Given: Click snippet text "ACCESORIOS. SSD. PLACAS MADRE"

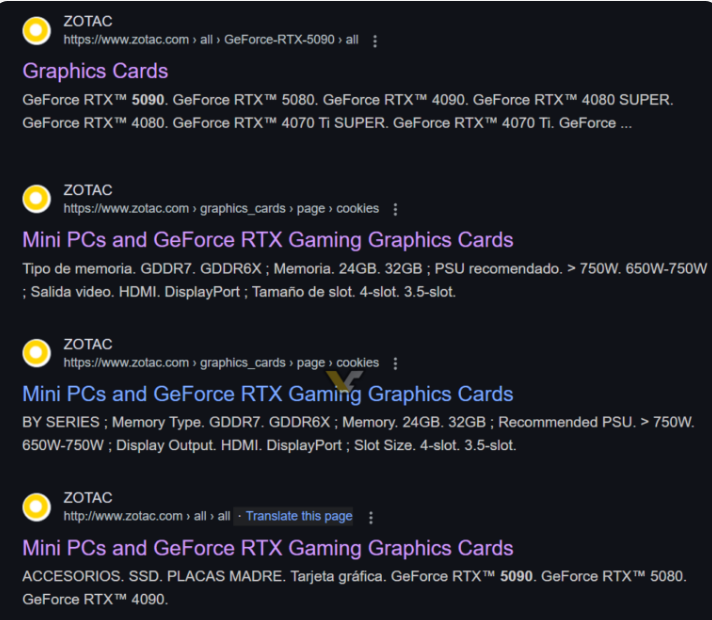Looking at the screenshot, I should tap(153, 576).
